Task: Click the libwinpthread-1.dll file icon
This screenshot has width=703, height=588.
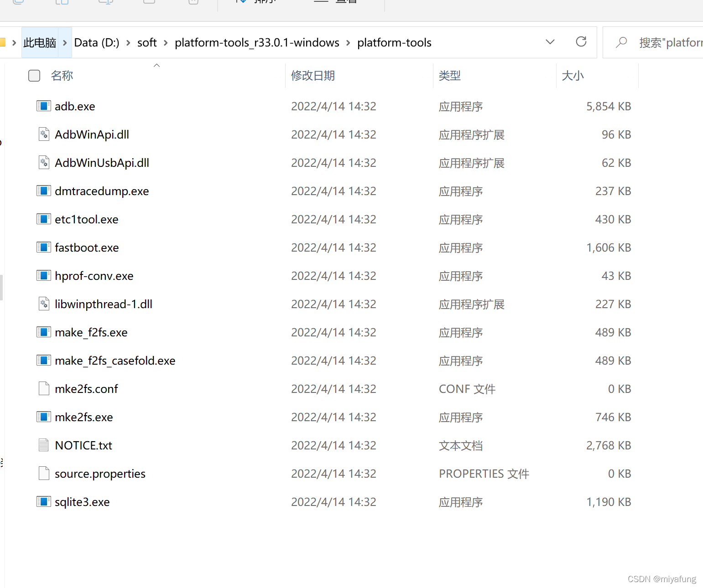Action: [44, 304]
